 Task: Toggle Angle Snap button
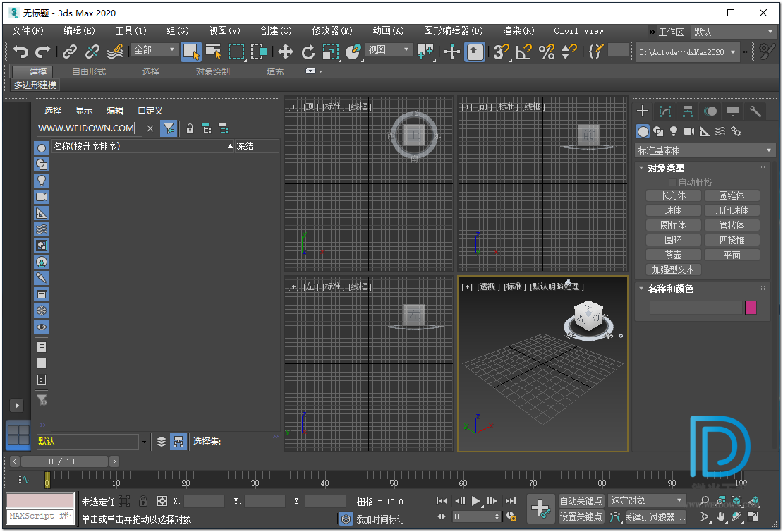tap(524, 52)
